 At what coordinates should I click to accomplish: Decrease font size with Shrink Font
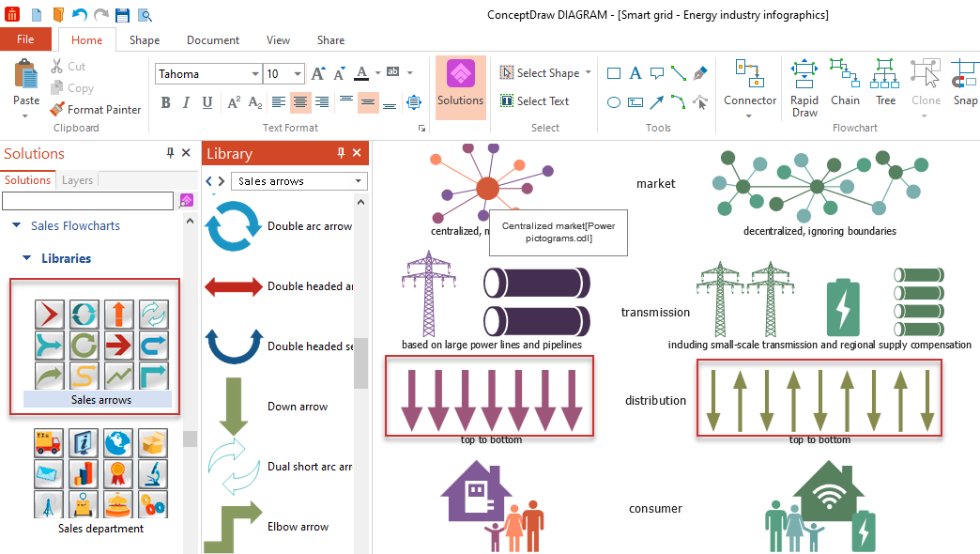tap(340, 74)
